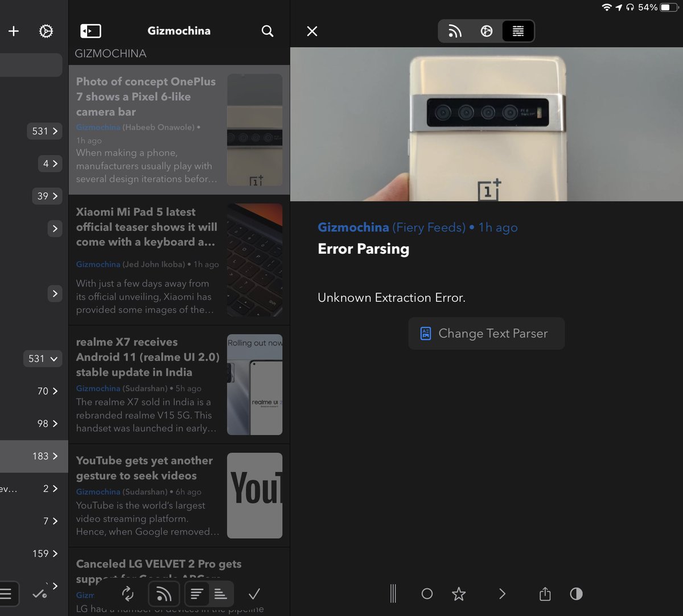Tap the realme UI article thumbnail
The width and height of the screenshot is (683, 616).
254,385
